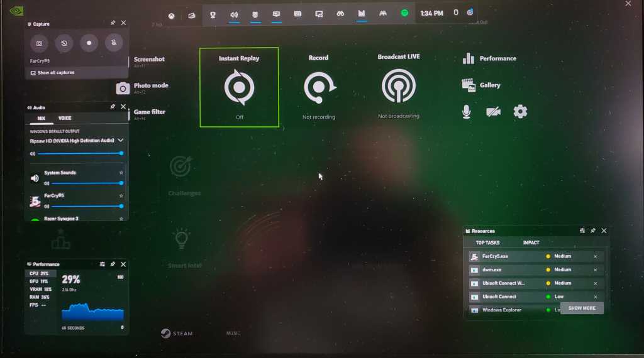End dwm.exe task with its X
The image size is (644, 358).
click(595, 270)
